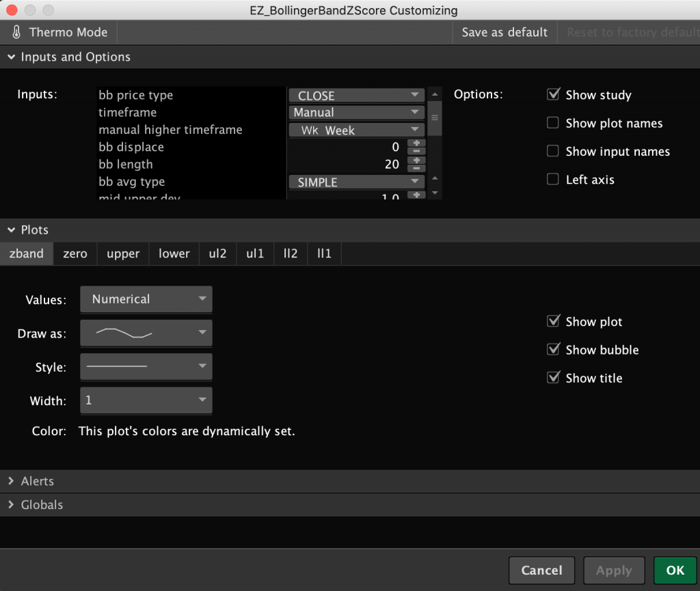This screenshot has width=700, height=591.
Task: Enable the Left axis option
Action: coord(552,180)
